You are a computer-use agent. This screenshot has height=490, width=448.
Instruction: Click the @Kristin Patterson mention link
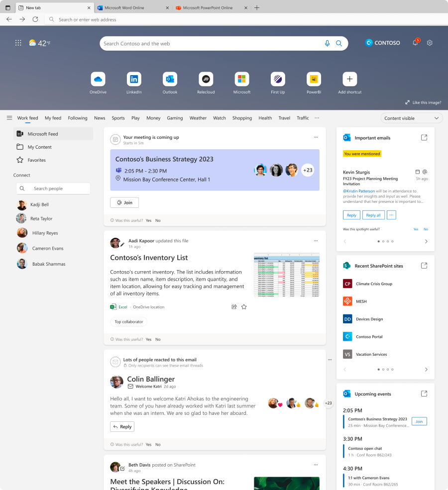click(359, 191)
